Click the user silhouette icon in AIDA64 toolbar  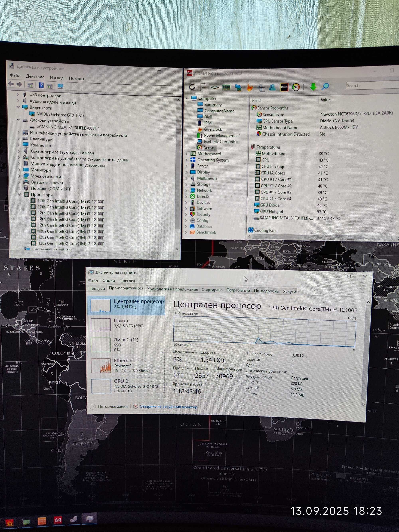pyautogui.click(x=273, y=87)
